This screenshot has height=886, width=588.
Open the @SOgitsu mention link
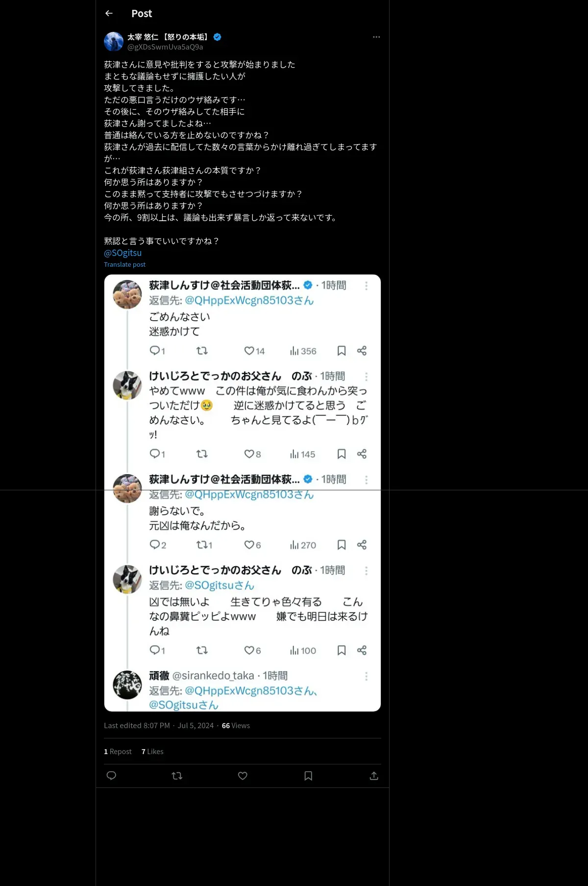122,253
